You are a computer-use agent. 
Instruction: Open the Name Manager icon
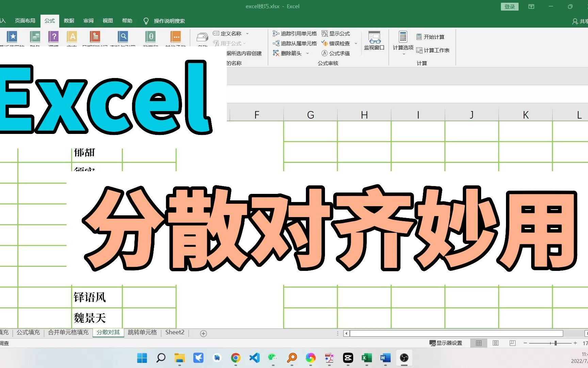(202, 37)
